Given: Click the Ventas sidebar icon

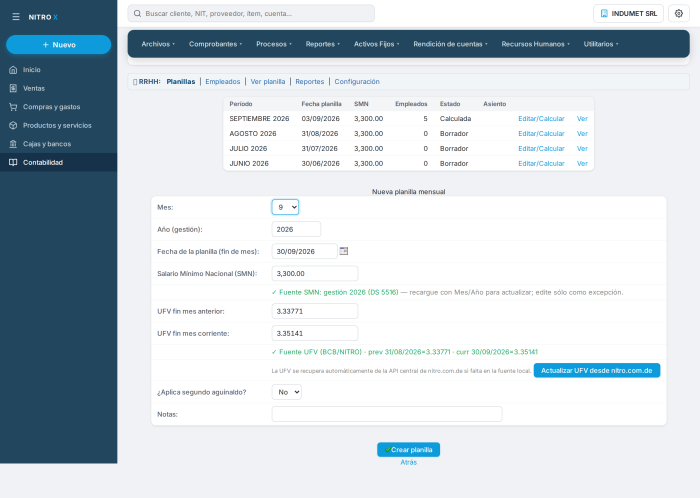Looking at the screenshot, I should click(x=13, y=88).
